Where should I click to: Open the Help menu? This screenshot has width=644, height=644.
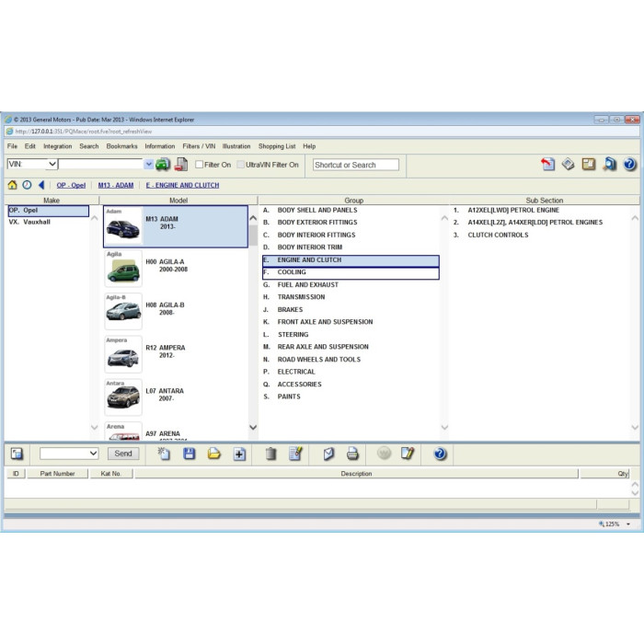coord(309,146)
